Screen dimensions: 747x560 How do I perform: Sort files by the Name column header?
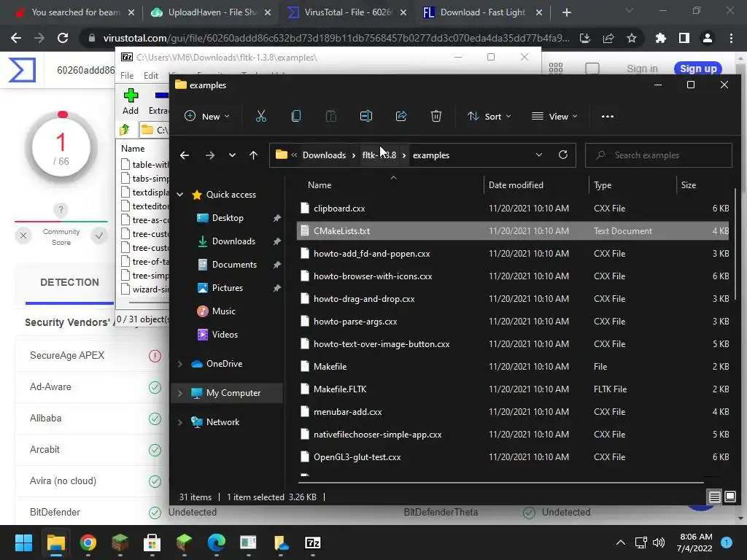pos(320,185)
